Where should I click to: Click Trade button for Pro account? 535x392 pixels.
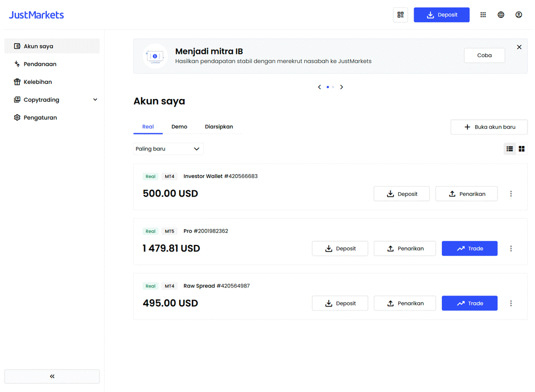coord(469,249)
